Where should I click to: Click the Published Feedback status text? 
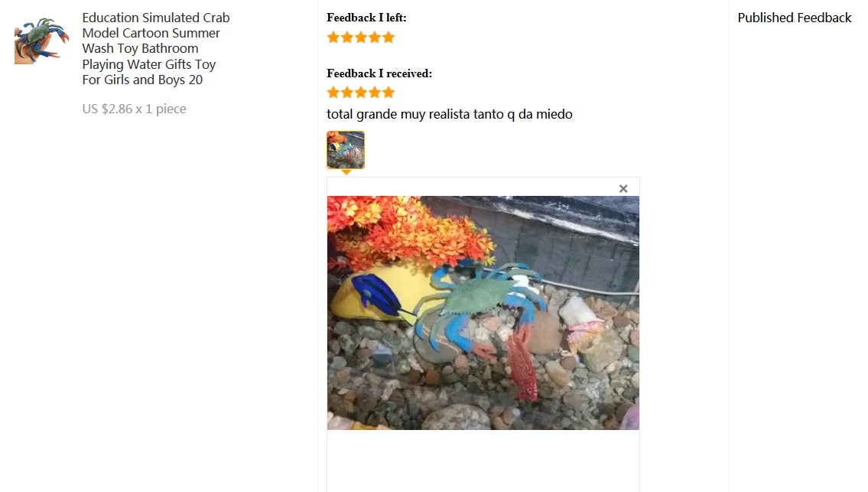[x=795, y=18]
